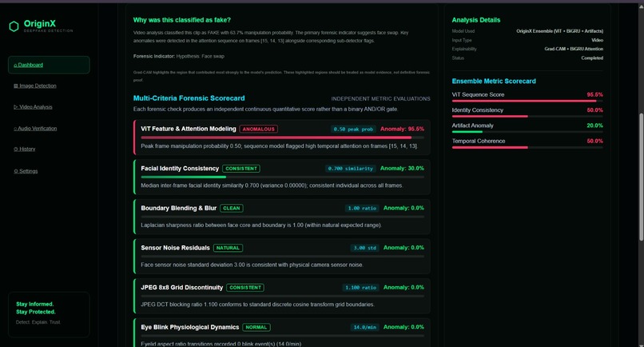Click the CONSISTENT badge on Facial Identity
This screenshot has height=347, width=644.
(241, 169)
